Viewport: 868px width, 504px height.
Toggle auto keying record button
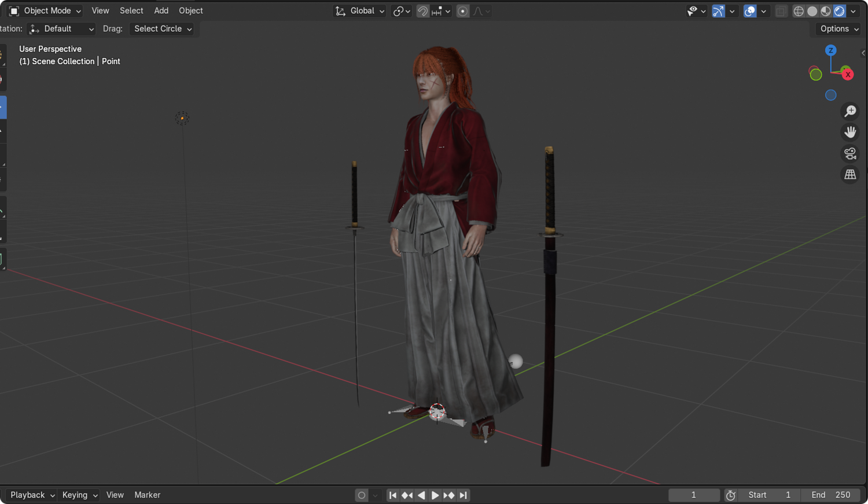362,495
